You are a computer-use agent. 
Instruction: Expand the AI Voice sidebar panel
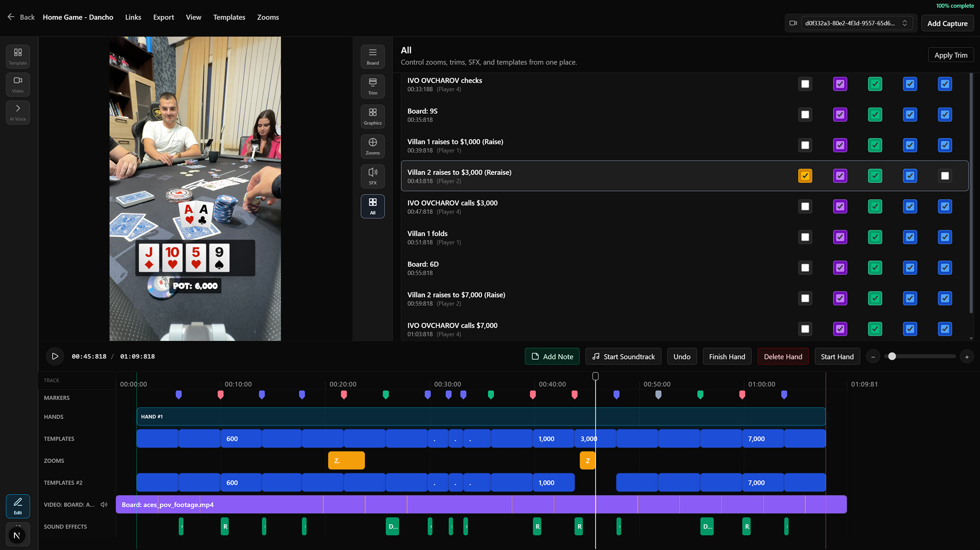[18, 112]
